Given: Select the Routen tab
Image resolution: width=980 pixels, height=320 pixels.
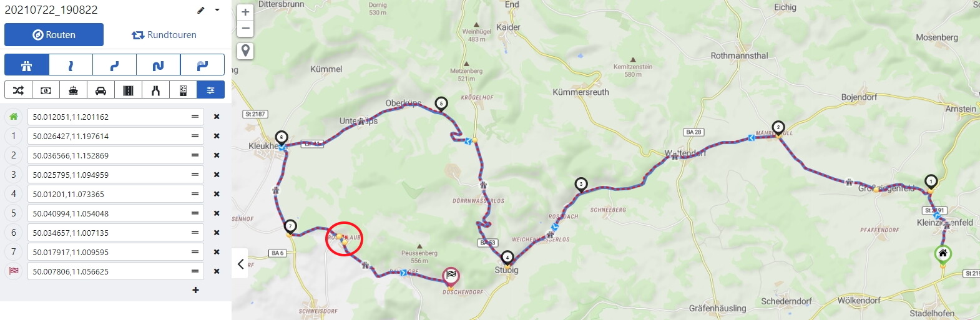Looking at the screenshot, I should [x=54, y=35].
